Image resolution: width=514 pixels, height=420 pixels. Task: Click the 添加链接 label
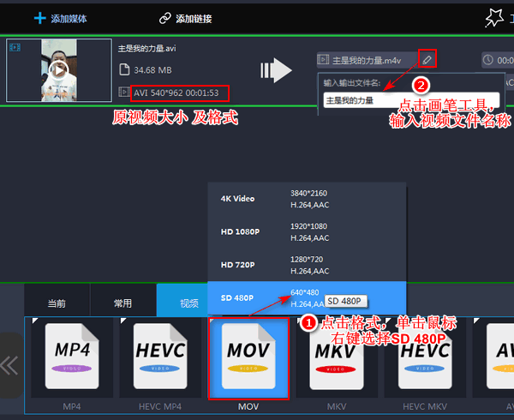pos(194,19)
